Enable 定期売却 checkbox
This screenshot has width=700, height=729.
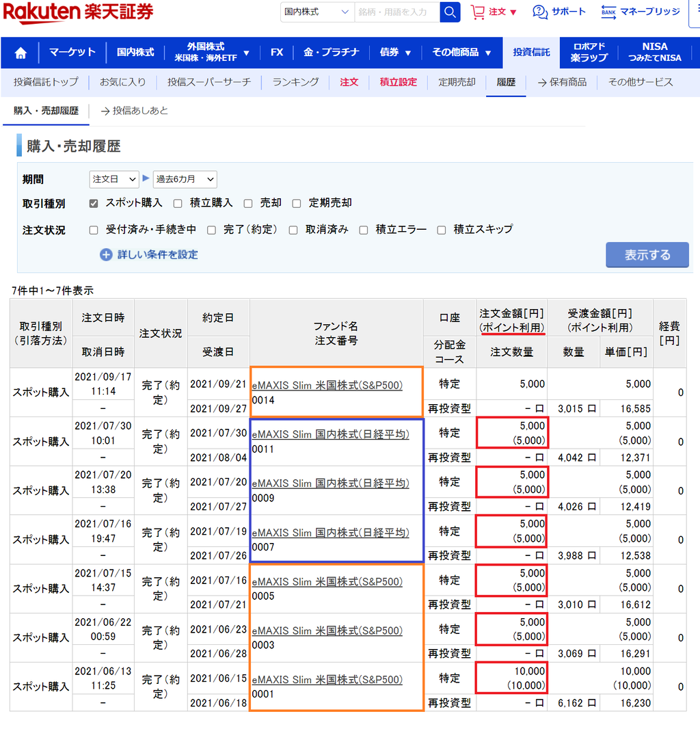(x=297, y=204)
